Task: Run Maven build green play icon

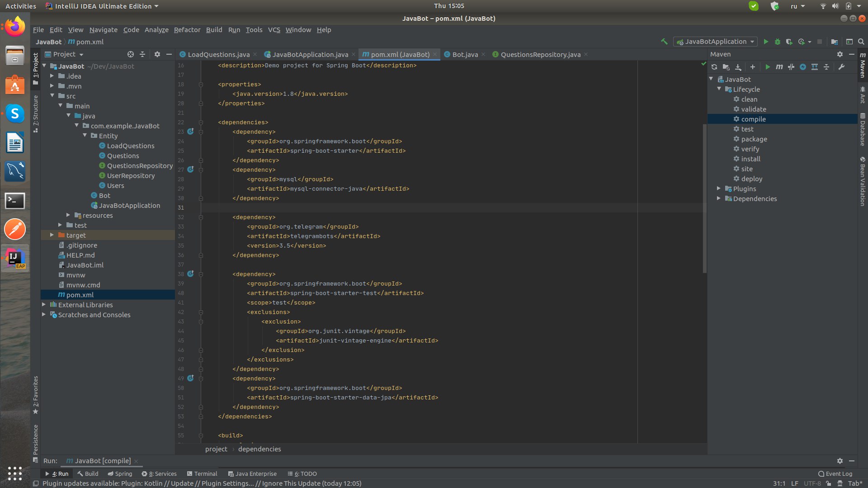Action: pyautogui.click(x=768, y=67)
